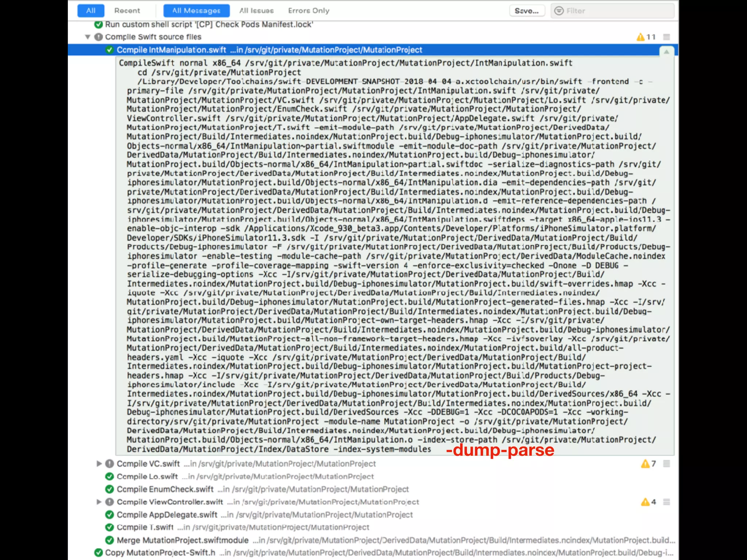The image size is (747, 560).
Task: Switch to Recent builds scope
Action: point(127,11)
